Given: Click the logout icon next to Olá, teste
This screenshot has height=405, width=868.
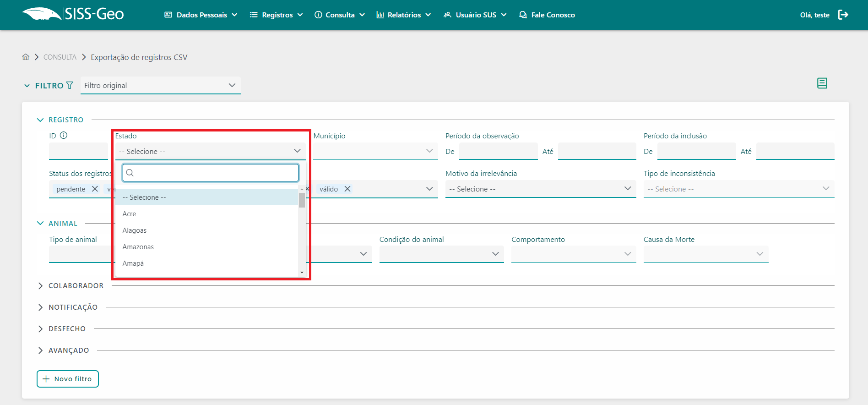Looking at the screenshot, I should point(843,15).
